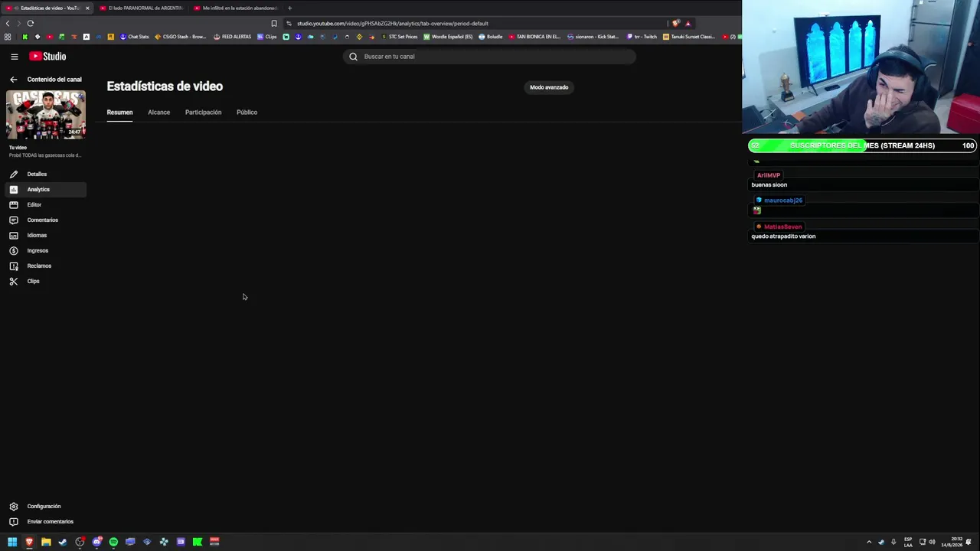Switch to the Me infiltré en la estación browser tab
Image resolution: width=980 pixels, height=551 pixels.
[x=236, y=8]
